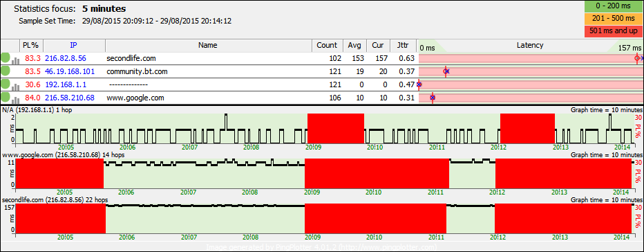Click the 20:12 packet loss block in 192.168.1.1 graph
Viewport: 644px width, 252px height.
[527, 128]
